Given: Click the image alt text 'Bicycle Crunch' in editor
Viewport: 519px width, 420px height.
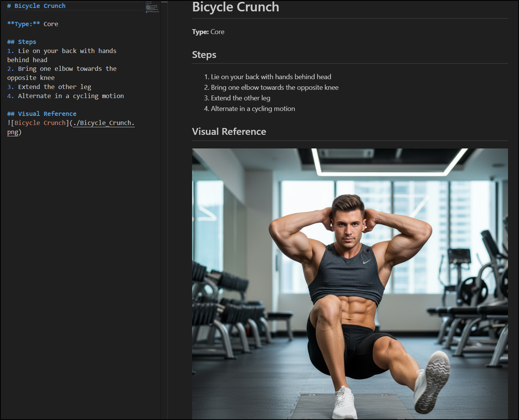Looking at the screenshot, I should [40, 123].
